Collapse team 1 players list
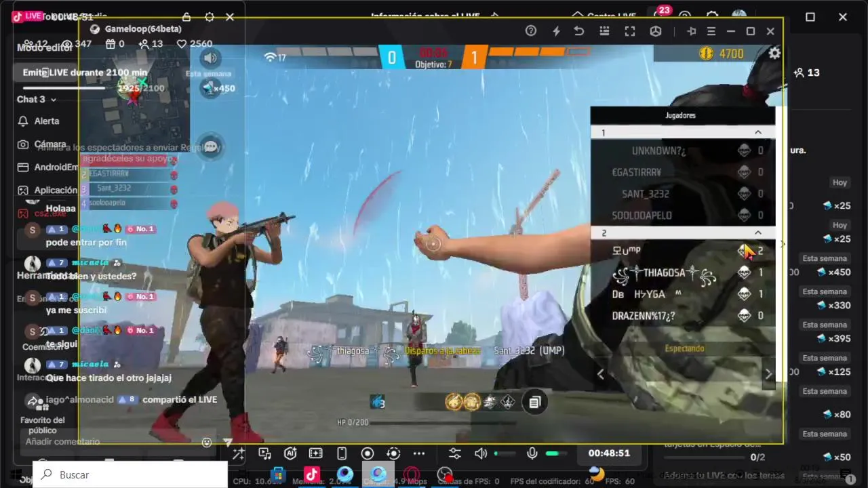The image size is (868, 488). click(x=758, y=132)
